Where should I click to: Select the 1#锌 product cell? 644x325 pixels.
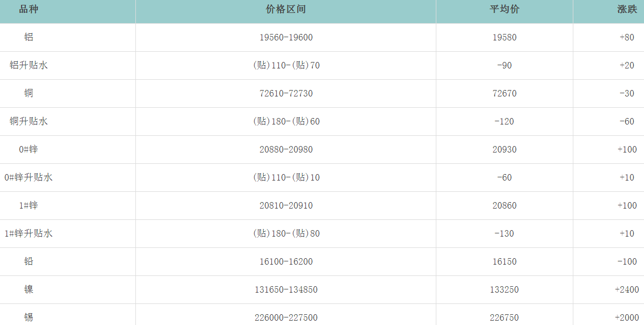[x=29, y=205]
